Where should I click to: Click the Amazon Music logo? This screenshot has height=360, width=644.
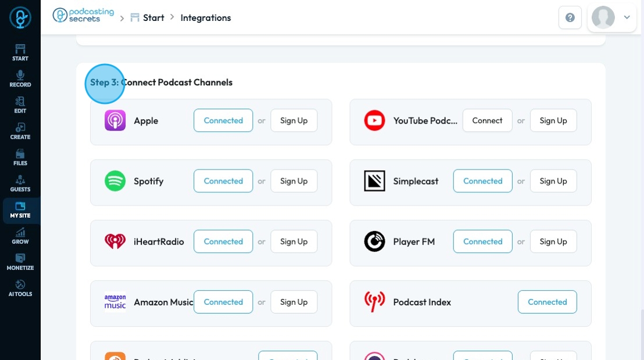point(115,302)
